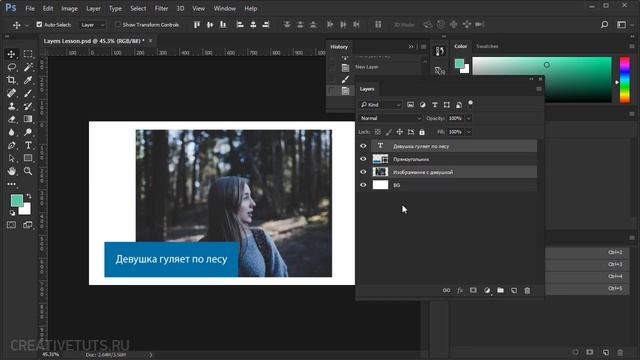Select the Crop tool
This screenshot has height=360, width=640.
11,80
